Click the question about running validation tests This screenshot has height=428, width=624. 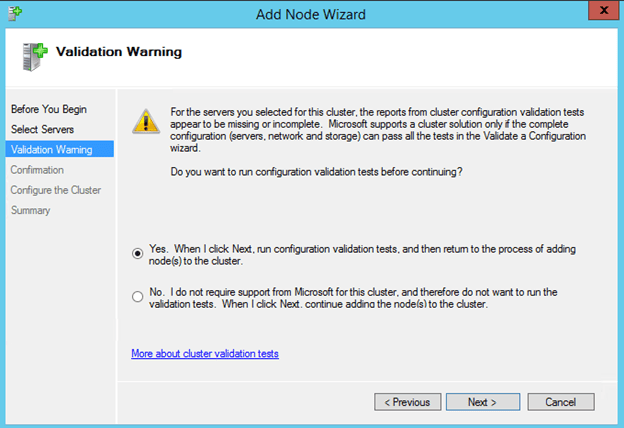click(x=313, y=173)
